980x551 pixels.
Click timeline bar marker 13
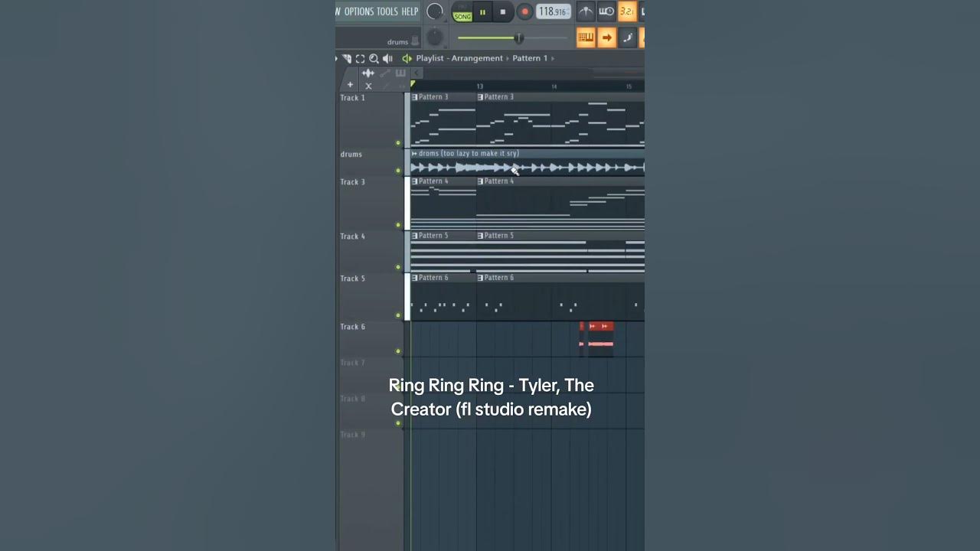[480, 86]
